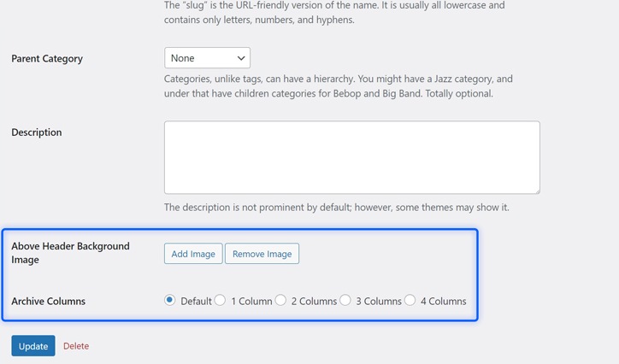Select the 2 Columns radio button
This screenshot has height=364, width=619.
[280, 300]
